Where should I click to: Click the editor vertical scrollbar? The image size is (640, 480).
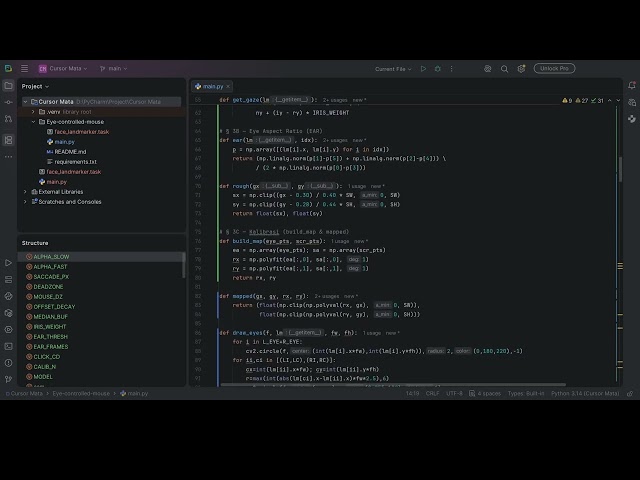620,169
